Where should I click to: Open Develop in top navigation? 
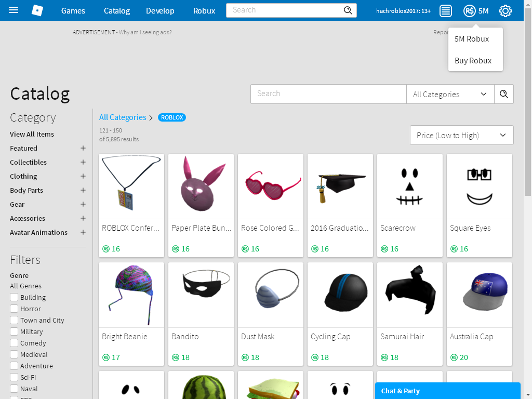[x=160, y=11]
